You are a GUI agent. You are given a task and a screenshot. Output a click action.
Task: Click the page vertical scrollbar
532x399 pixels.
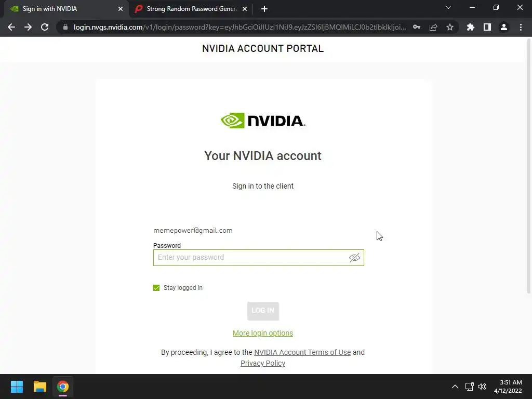(x=529, y=166)
